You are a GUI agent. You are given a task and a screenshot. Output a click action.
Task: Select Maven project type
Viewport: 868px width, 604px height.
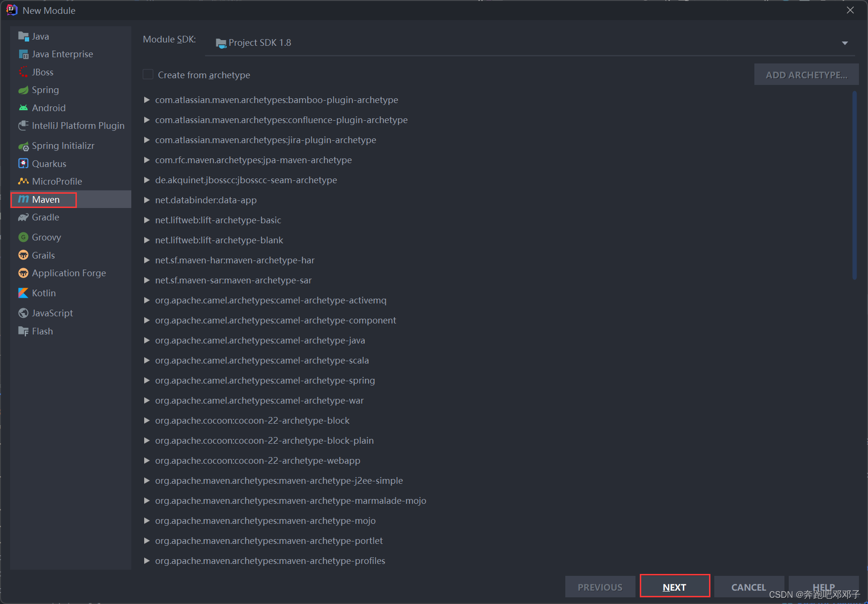click(x=71, y=199)
